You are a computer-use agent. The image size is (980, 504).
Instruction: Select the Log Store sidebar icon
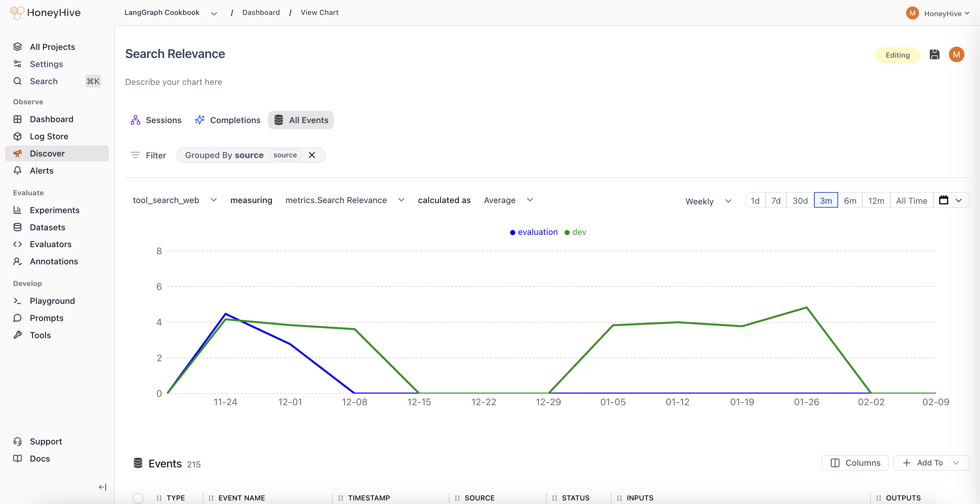point(18,136)
